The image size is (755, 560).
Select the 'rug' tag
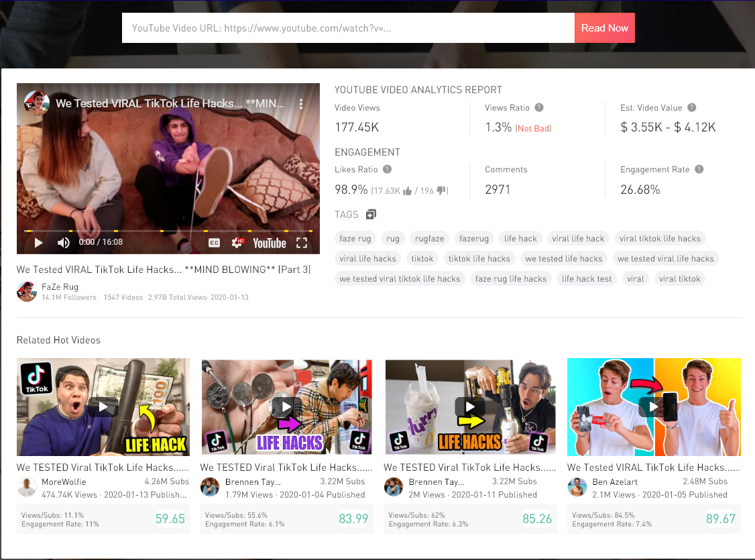(393, 238)
